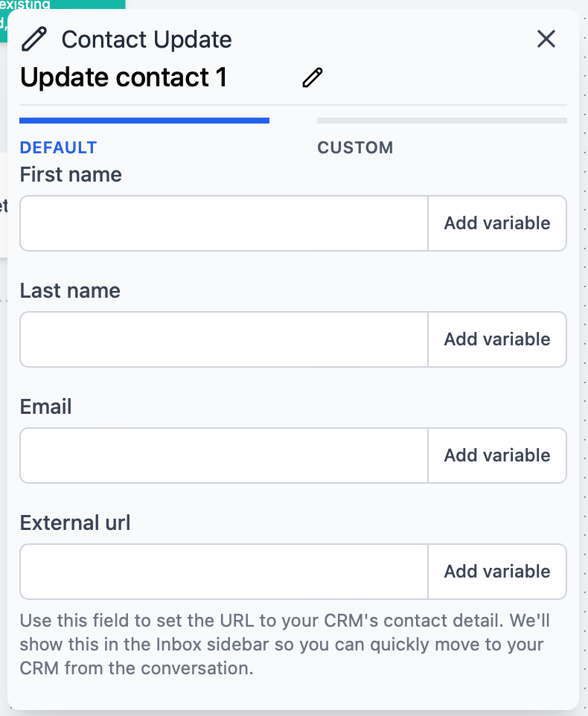The height and width of the screenshot is (716, 588).
Task: Select the DEFAULT tab
Action: tap(58, 147)
